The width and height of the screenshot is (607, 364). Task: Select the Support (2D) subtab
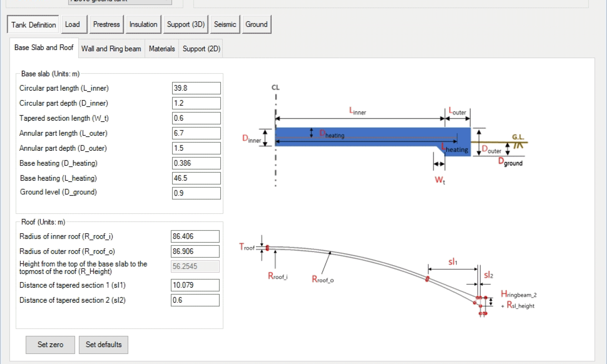click(x=201, y=49)
